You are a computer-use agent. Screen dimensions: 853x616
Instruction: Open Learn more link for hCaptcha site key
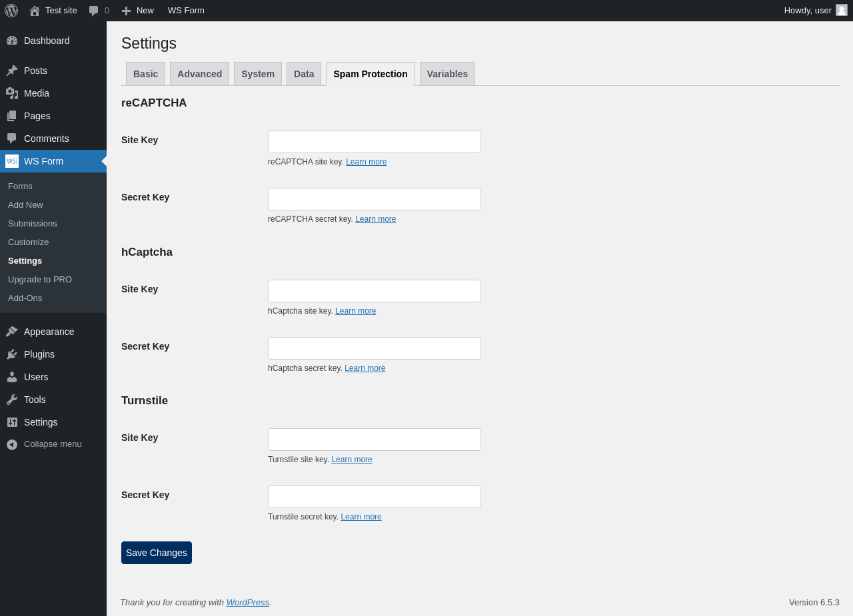[x=355, y=311]
